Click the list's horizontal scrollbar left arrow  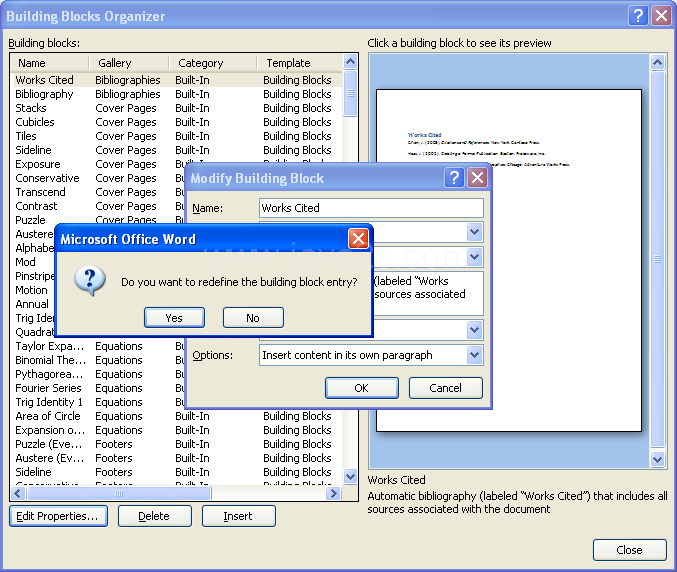18,493
